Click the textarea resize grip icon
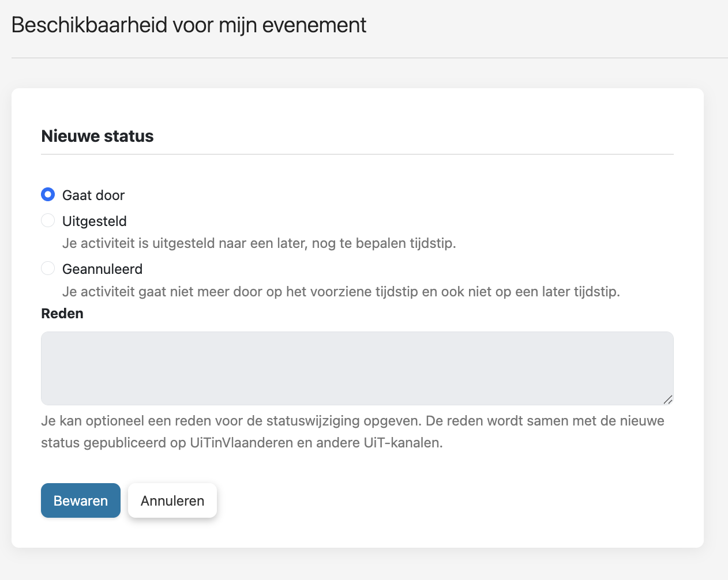The height and width of the screenshot is (580, 728). coord(667,399)
